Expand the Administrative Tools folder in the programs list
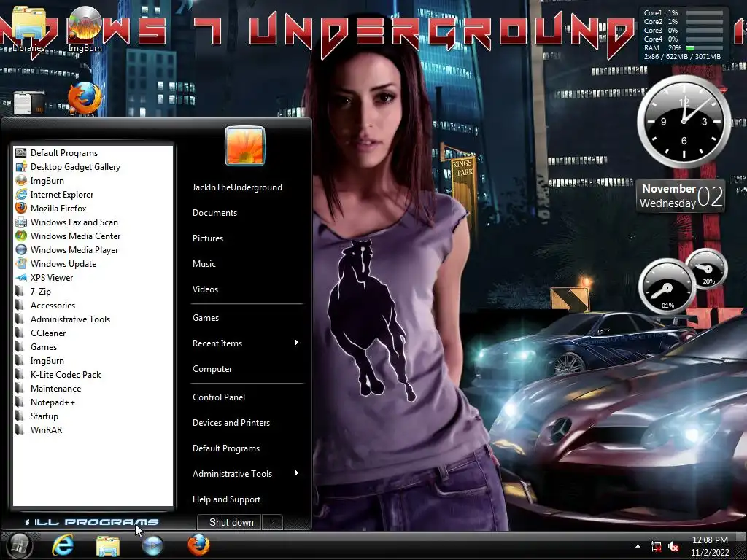This screenshot has height=560, width=747. pyautogui.click(x=93, y=319)
